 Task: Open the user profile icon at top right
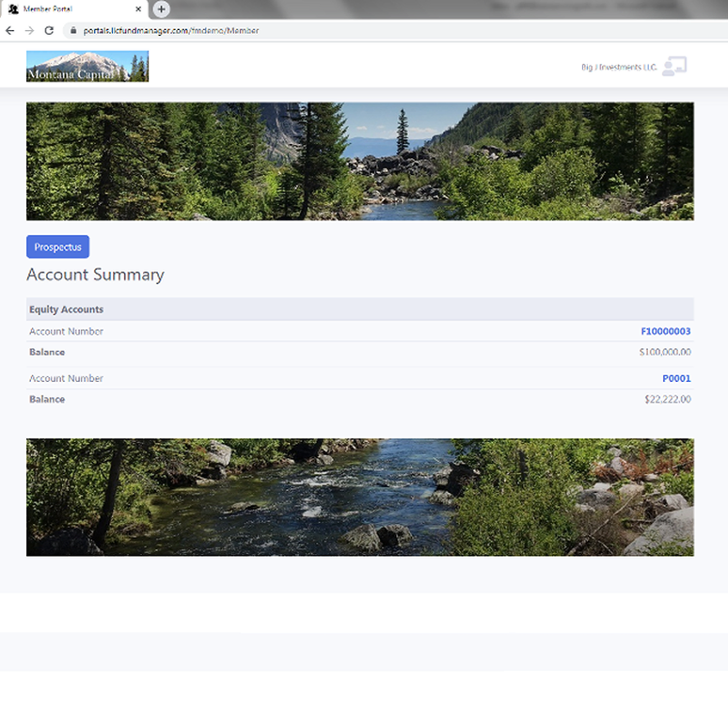point(674,67)
